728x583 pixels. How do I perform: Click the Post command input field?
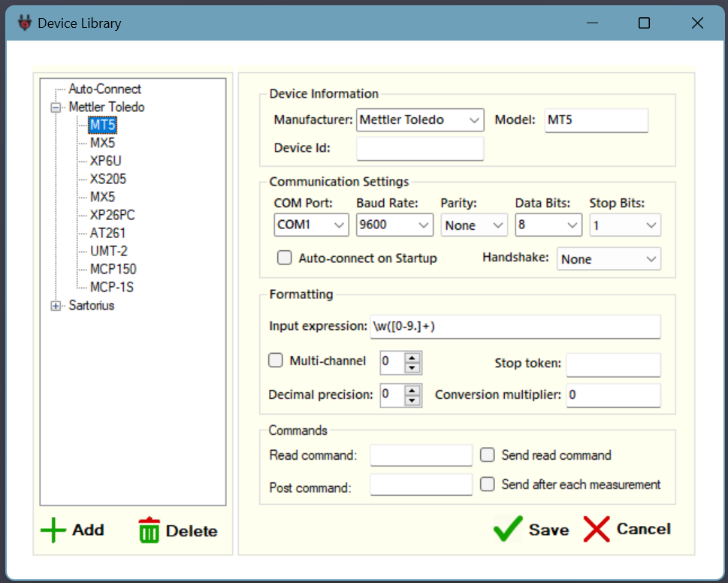click(x=421, y=484)
